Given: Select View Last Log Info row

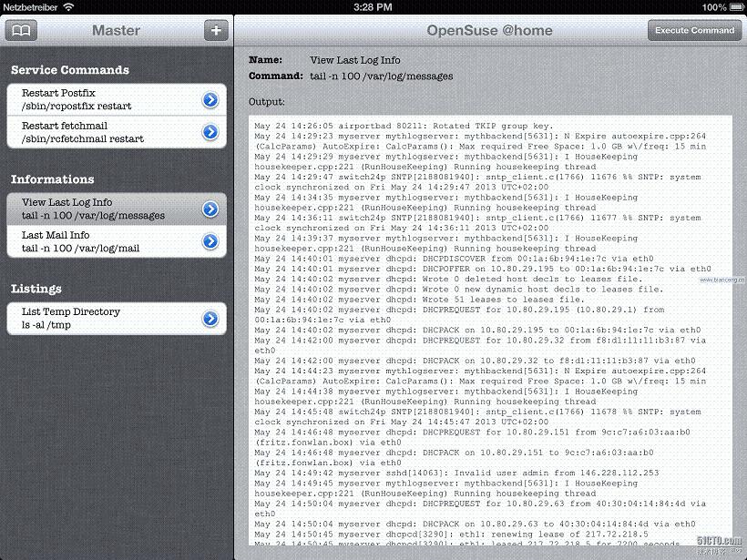Looking at the screenshot, I should pyautogui.click(x=117, y=209).
